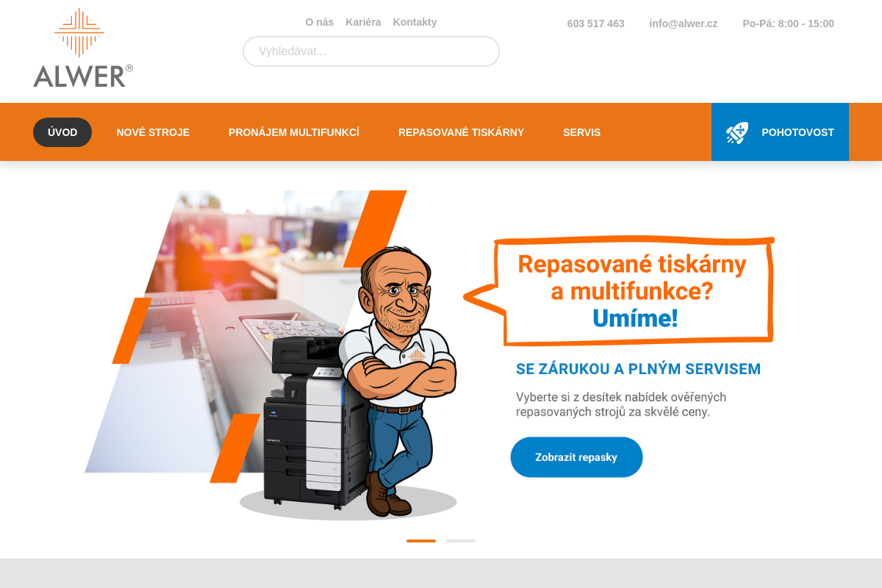
Task: Open PRONÁJEM MULTIFUNKCÍ in the navigation
Action: (294, 132)
